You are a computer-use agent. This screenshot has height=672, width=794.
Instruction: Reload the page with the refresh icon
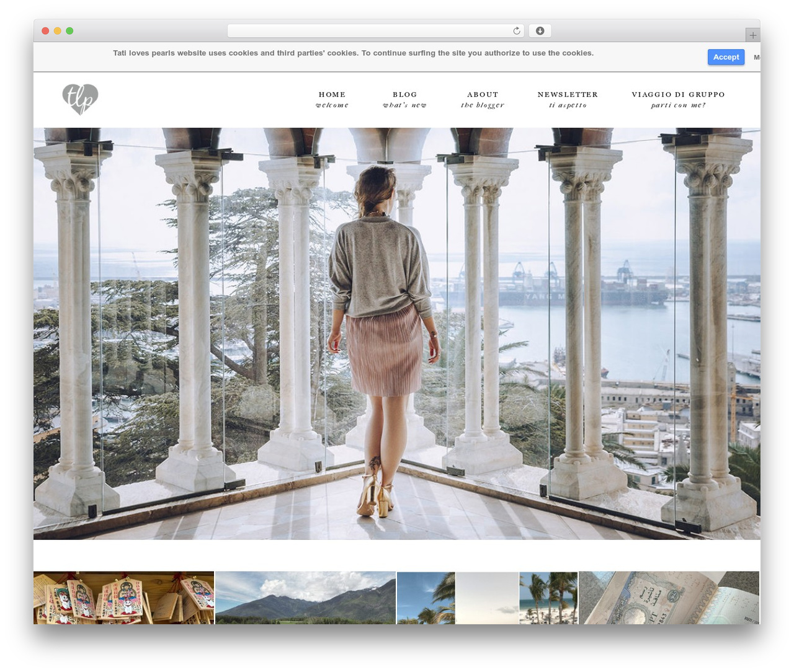[x=517, y=31]
